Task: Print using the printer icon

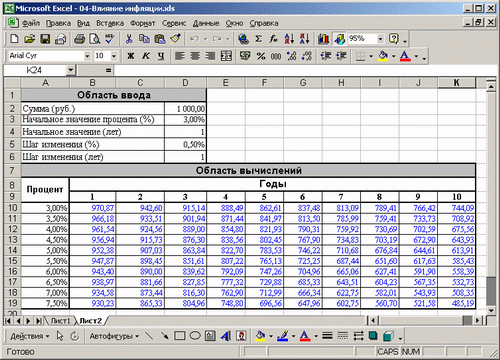Action: pyautogui.click(x=79, y=39)
